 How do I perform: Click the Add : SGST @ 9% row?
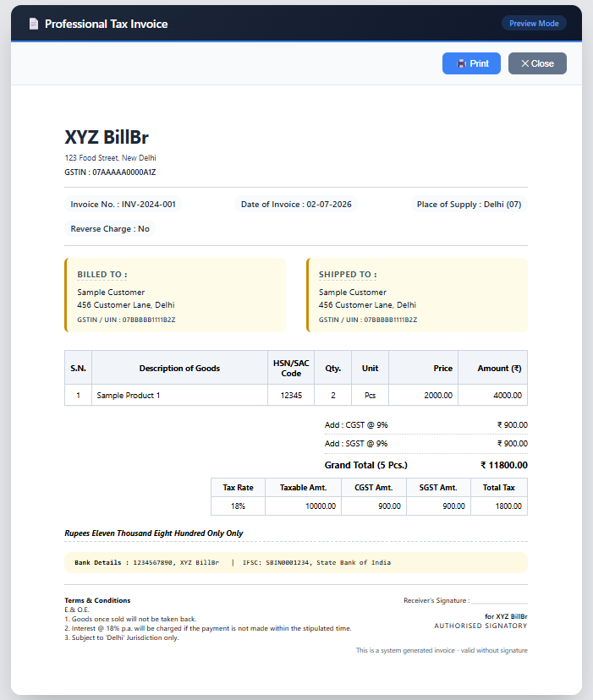tap(426, 444)
